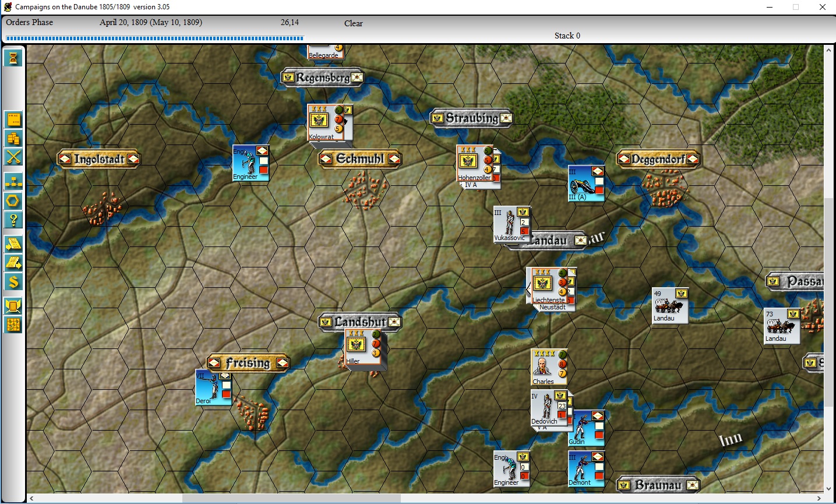Click the 'Orders Phase' status text
This screenshot has width=836, height=504.
[30, 22]
